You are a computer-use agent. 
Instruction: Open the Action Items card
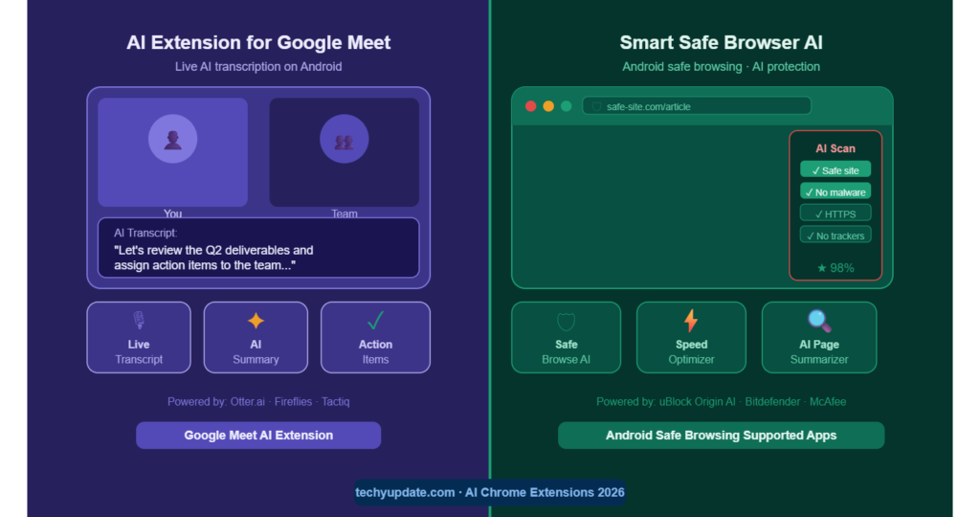click(375, 338)
